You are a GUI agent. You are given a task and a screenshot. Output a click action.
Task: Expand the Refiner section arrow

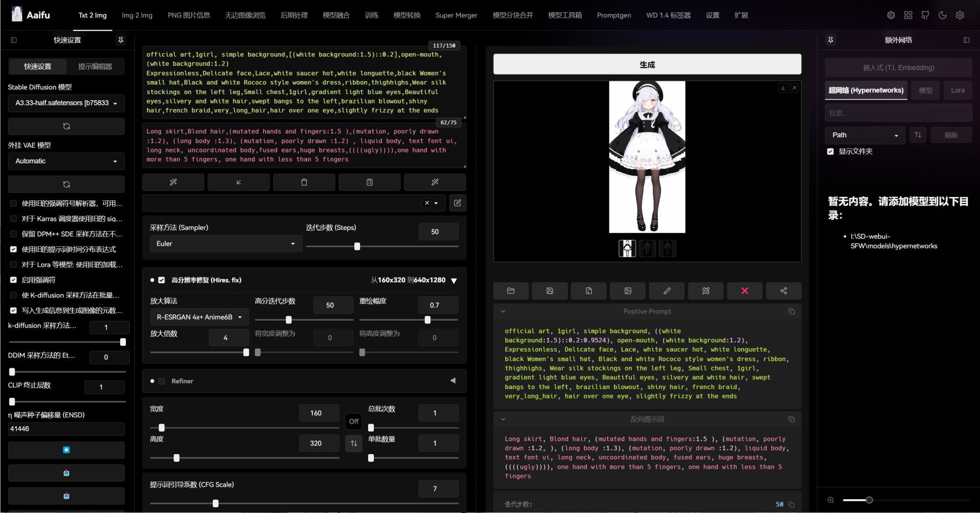[453, 381]
